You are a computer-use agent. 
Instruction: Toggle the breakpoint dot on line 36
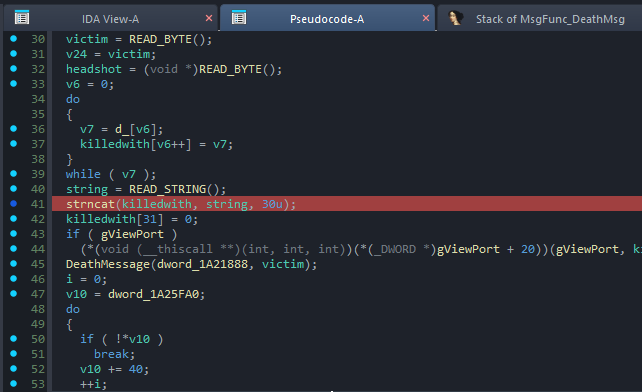click(x=14, y=129)
